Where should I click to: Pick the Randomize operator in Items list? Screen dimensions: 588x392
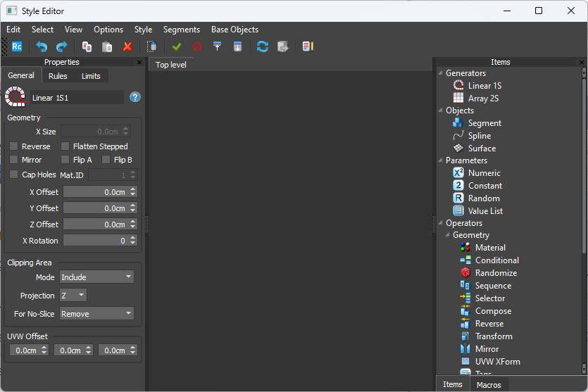[495, 273]
